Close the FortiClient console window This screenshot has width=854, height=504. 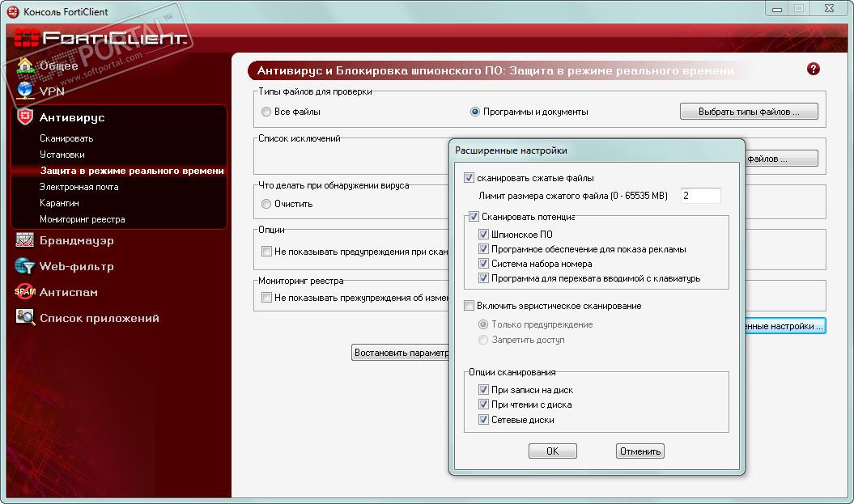[x=830, y=9]
